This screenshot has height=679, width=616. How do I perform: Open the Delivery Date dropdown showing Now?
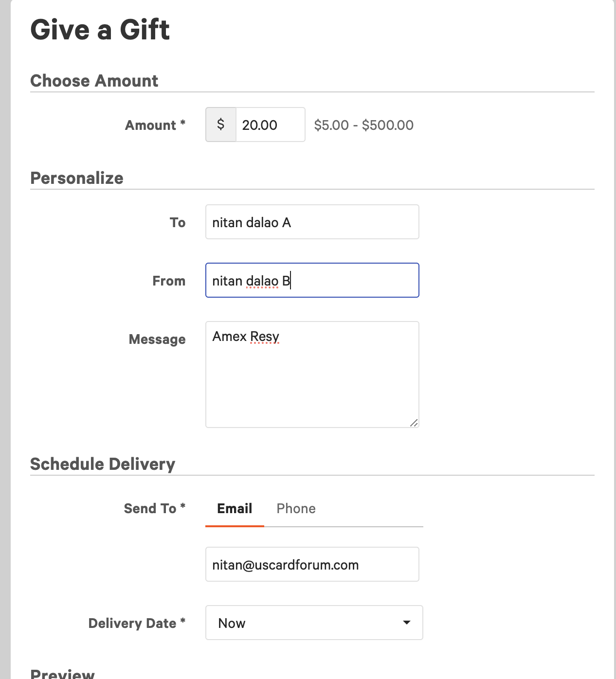coord(314,623)
